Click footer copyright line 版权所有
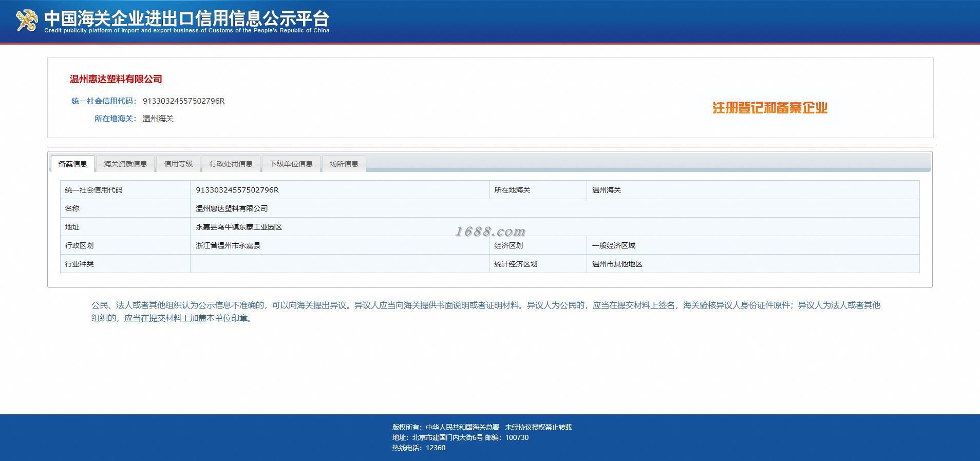The image size is (980, 461). coord(482,427)
